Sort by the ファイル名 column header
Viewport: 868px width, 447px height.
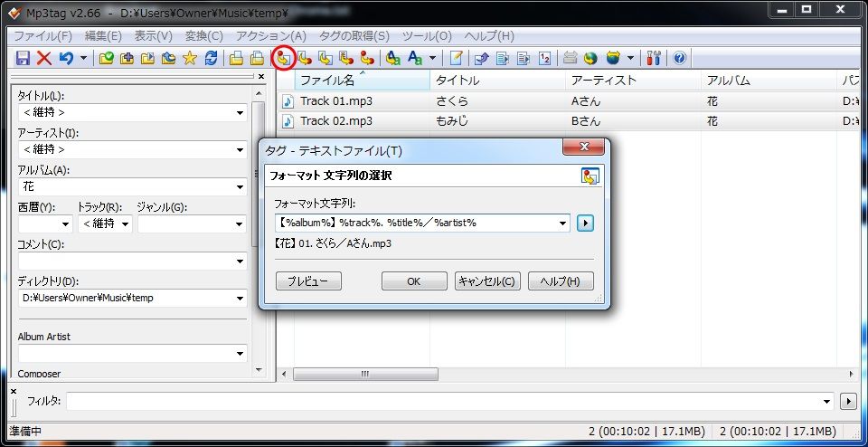pos(362,81)
